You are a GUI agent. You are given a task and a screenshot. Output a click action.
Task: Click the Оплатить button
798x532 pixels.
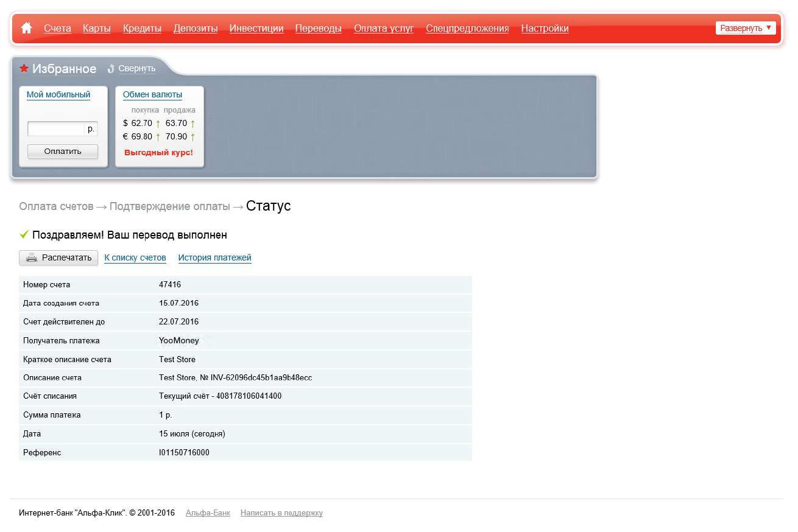point(63,152)
